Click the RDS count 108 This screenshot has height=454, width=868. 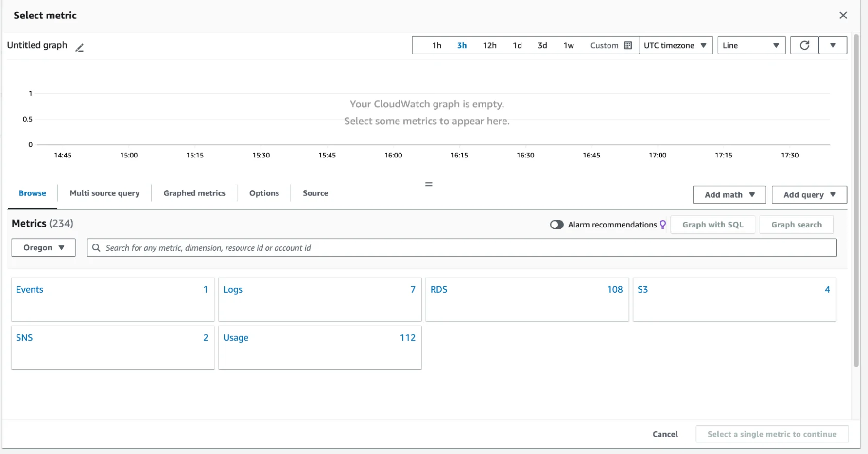click(615, 289)
